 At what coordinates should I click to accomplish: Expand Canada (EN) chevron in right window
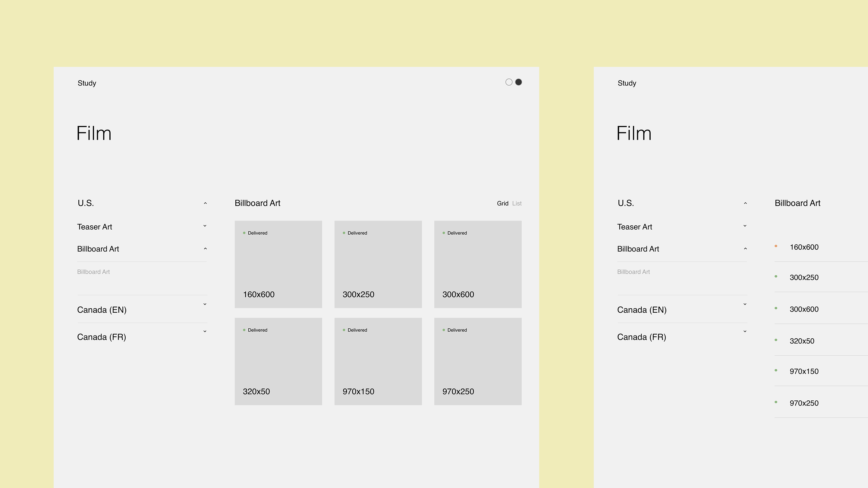pos(745,305)
